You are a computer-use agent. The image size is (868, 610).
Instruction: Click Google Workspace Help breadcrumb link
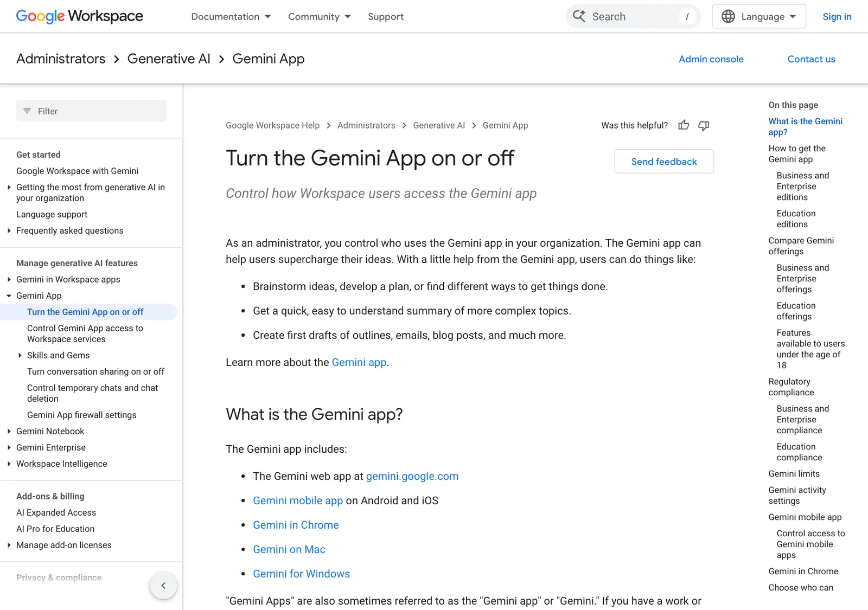(273, 125)
